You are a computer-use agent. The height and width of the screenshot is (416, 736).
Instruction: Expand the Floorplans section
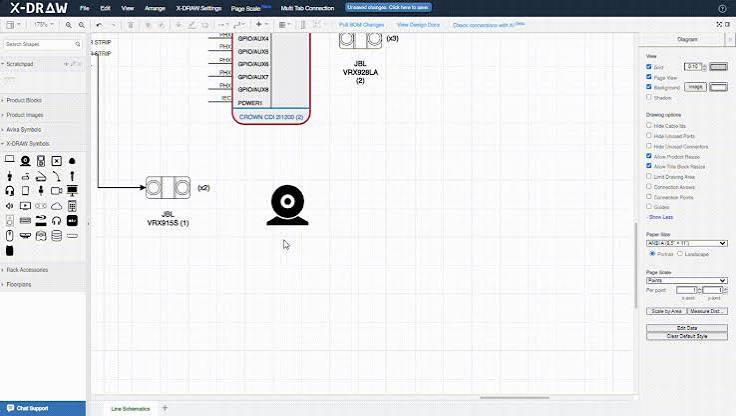coord(19,285)
